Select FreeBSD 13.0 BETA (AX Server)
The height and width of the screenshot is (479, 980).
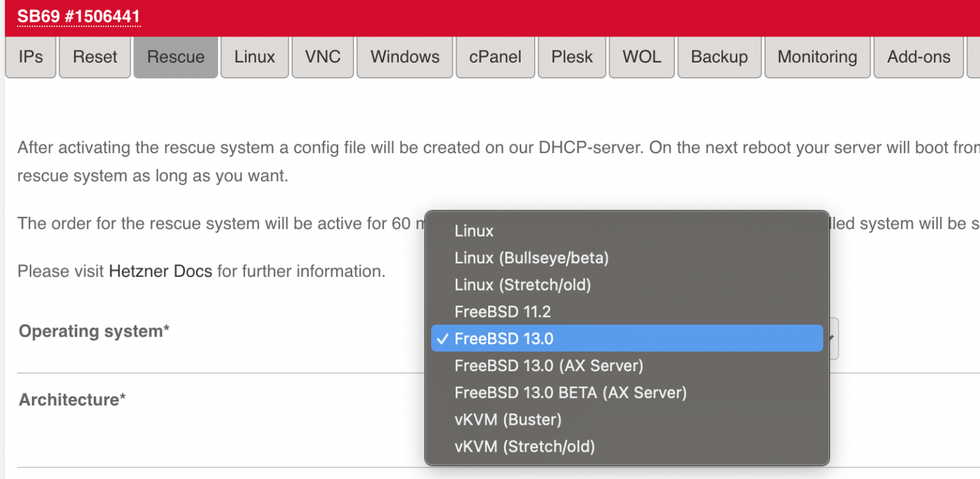click(571, 392)
